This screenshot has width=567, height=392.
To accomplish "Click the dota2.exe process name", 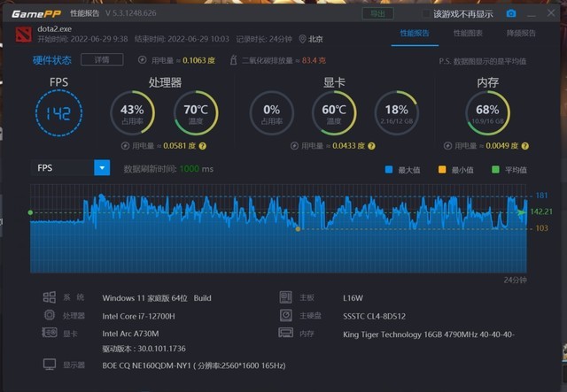I will (55, 29).
